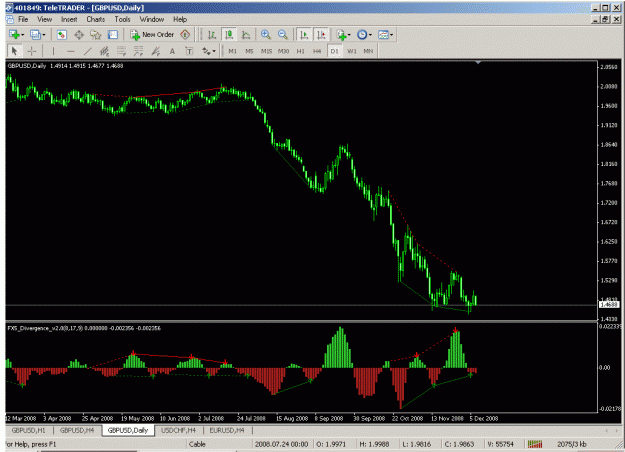Open the View menu

[x=45, y=19]
